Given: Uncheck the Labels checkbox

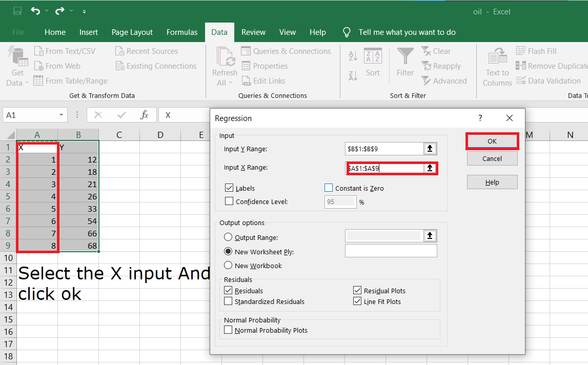Looking at the screenshot, I should tap(229, 188).
